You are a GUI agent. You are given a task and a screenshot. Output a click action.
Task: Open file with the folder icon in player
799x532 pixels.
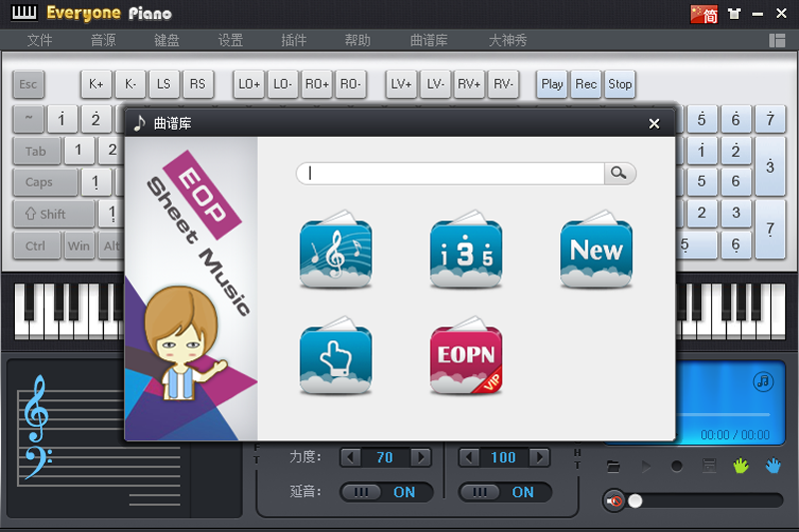click(x=613, y=466)
